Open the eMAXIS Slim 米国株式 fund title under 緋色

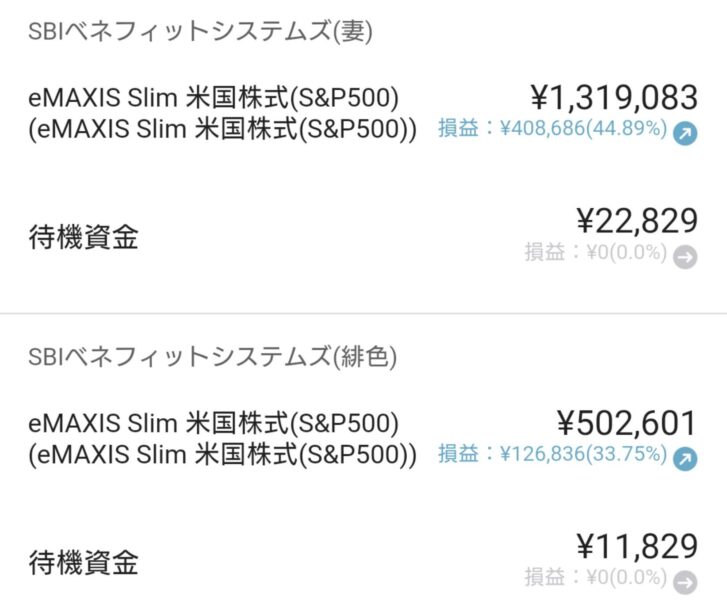214,423
